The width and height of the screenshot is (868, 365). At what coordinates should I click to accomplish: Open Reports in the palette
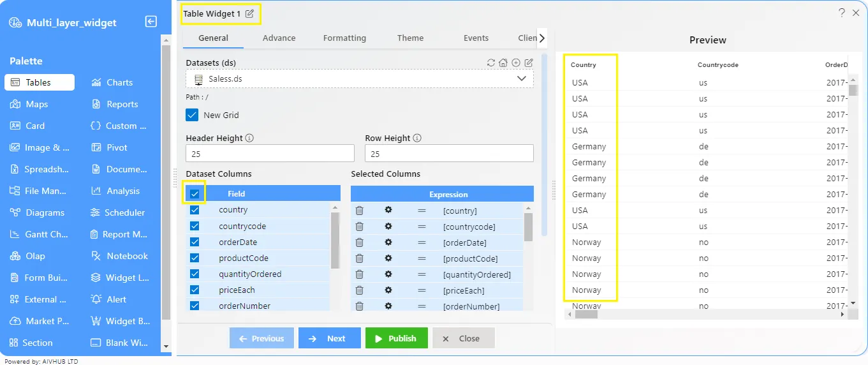pyautogui.click(x=115, y=104)
